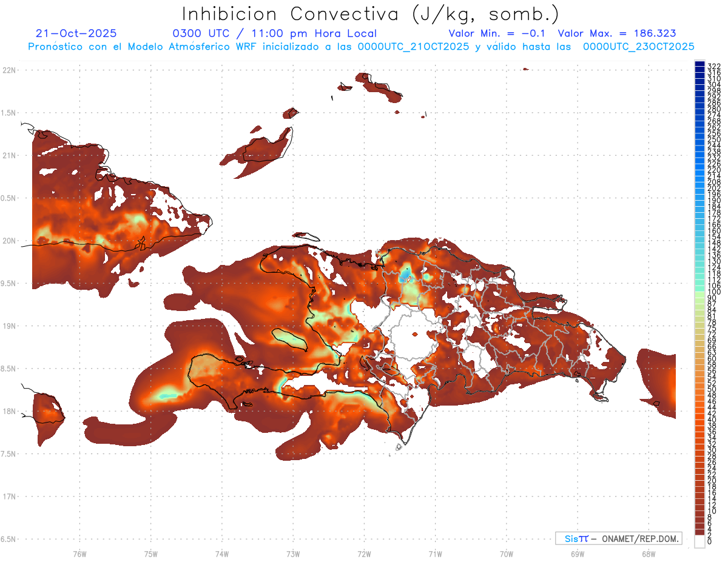Click the '19N' latitude label

tap(9, 326)
